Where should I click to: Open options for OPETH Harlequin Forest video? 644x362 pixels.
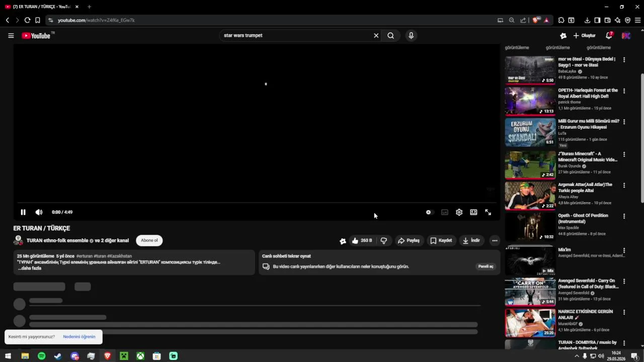(x=624, y=91)
